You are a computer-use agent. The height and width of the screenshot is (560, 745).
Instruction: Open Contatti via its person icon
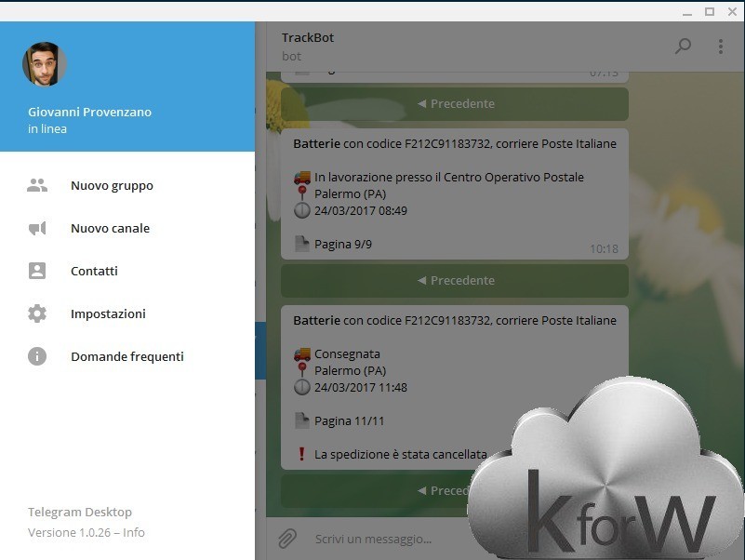pyautogui.click(x=37, y=271)
